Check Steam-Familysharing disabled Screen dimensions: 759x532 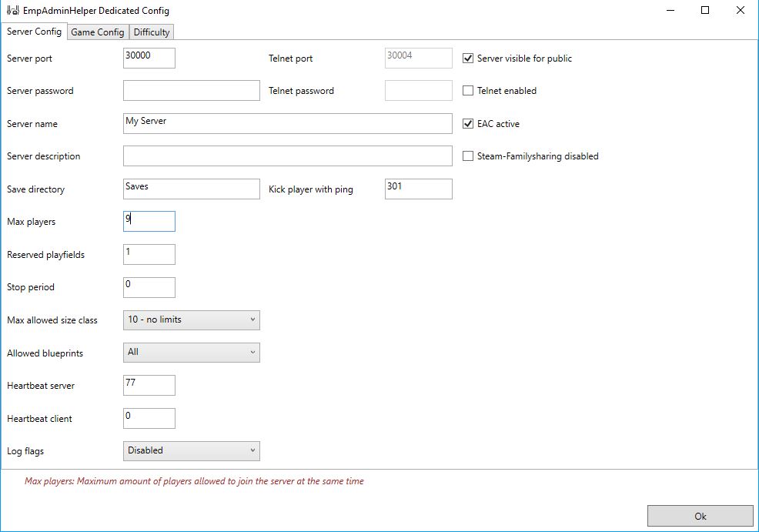click(468, 156)
